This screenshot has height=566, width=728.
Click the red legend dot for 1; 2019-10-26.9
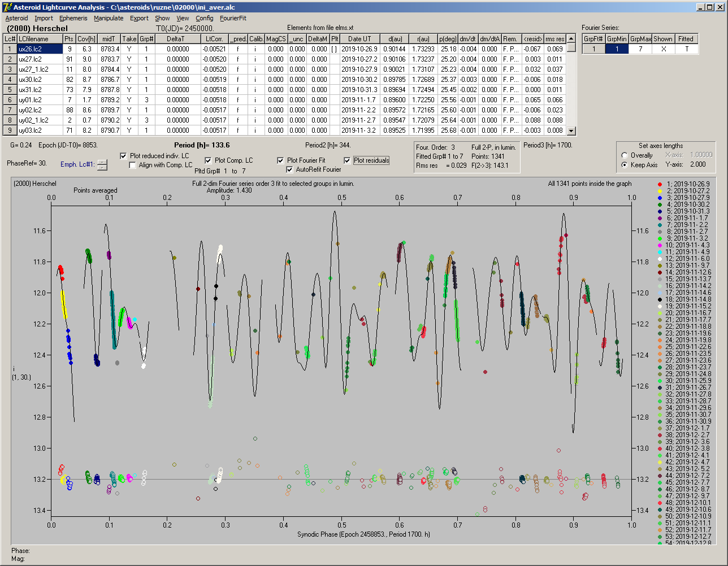click(660, 184)
